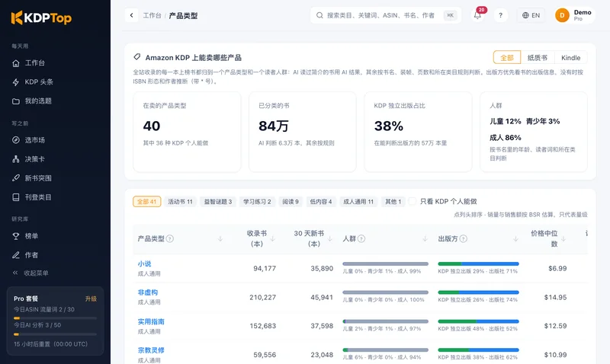Filter by 其他 1 tab
The height and width of the screenshot is (364, 610).
click(393, 202)
